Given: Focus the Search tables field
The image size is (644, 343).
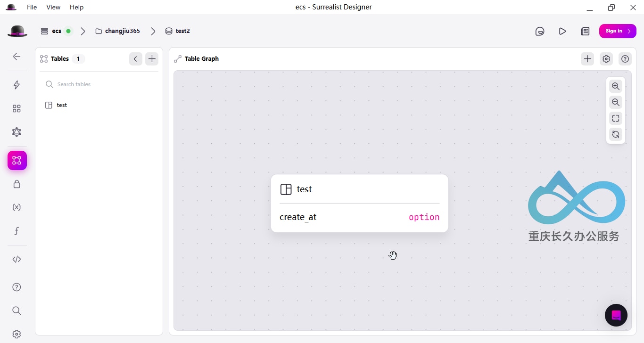Looking at the screenshot, I should click(x=99, y=84).
